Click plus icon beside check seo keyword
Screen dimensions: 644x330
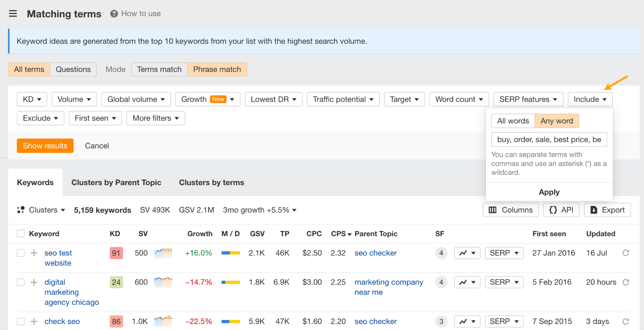coord(34,321)
